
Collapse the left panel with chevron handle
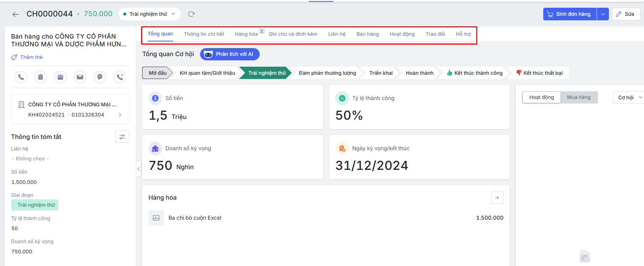tap(138, 169)
